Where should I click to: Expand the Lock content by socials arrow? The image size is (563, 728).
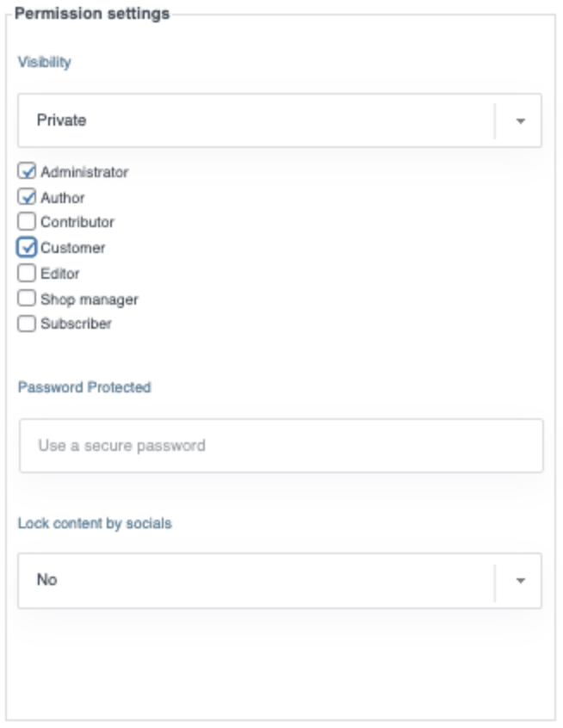click(x=520, y=581)
